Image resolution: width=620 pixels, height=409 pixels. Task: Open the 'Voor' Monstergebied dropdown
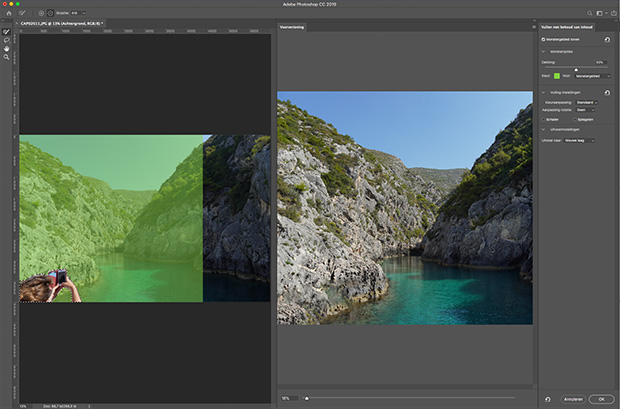pos(592,76)
